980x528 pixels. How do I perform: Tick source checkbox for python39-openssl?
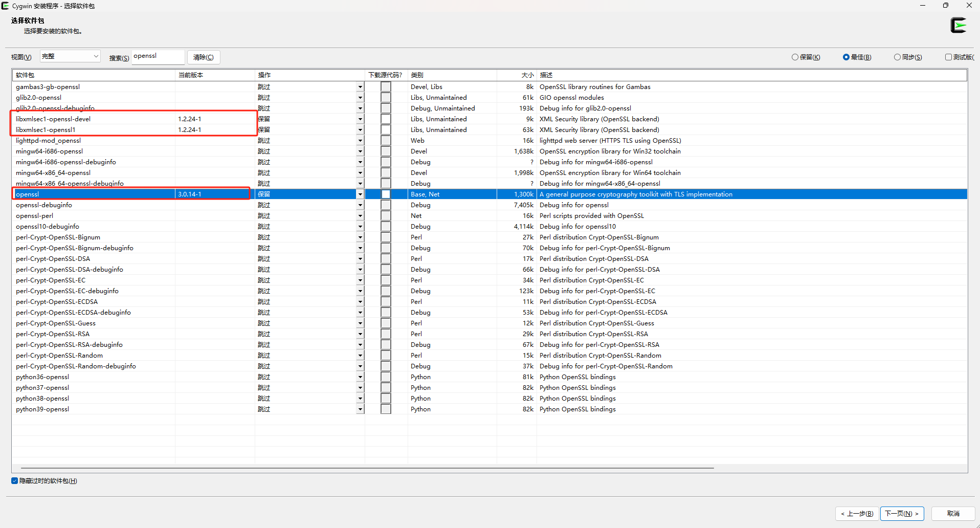point(386,409)
